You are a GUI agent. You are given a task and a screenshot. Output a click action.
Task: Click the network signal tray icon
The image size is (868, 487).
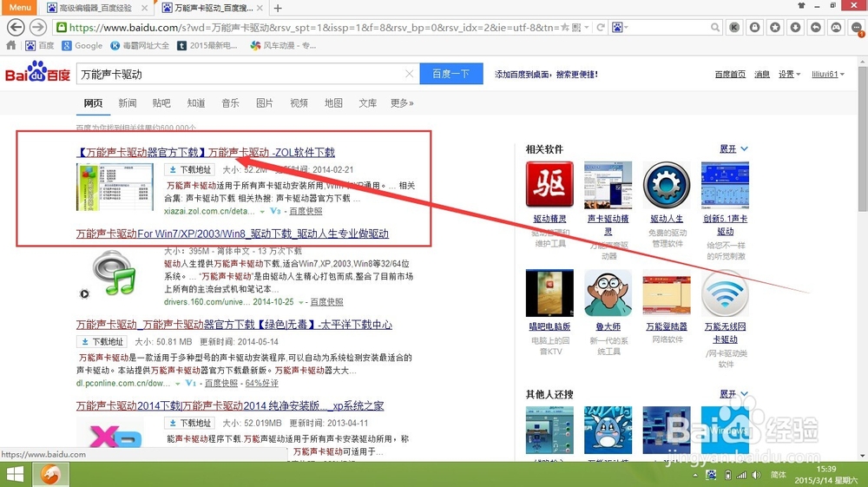click(x=741, y=475)
